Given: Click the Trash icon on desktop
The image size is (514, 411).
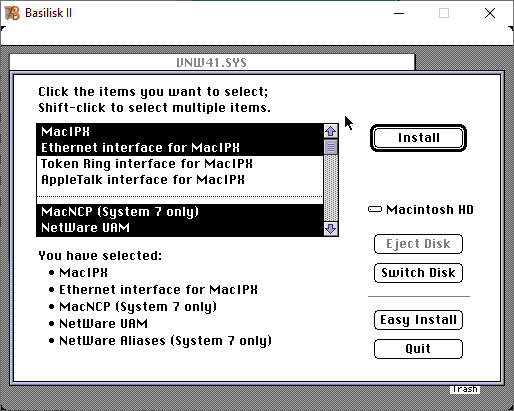Looking at the screenshot, I should coord(465,389).
